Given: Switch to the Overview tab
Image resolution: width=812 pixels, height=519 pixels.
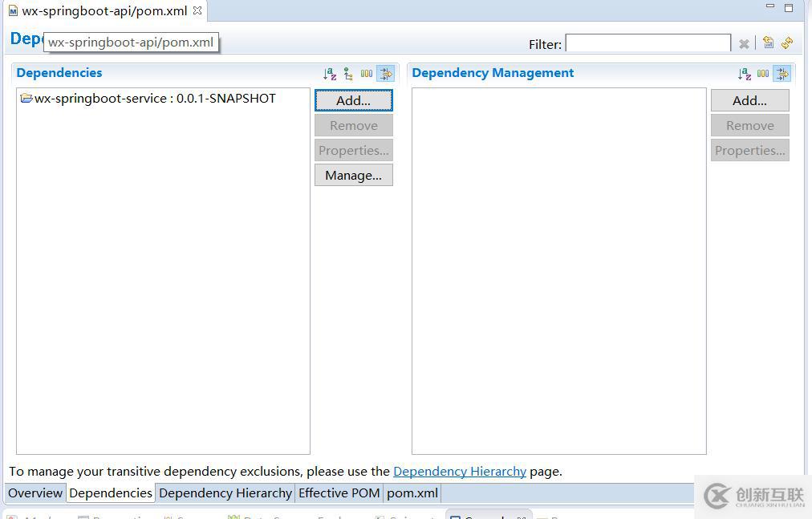Looking at the screenshot, I should click(x=35, y=493).
